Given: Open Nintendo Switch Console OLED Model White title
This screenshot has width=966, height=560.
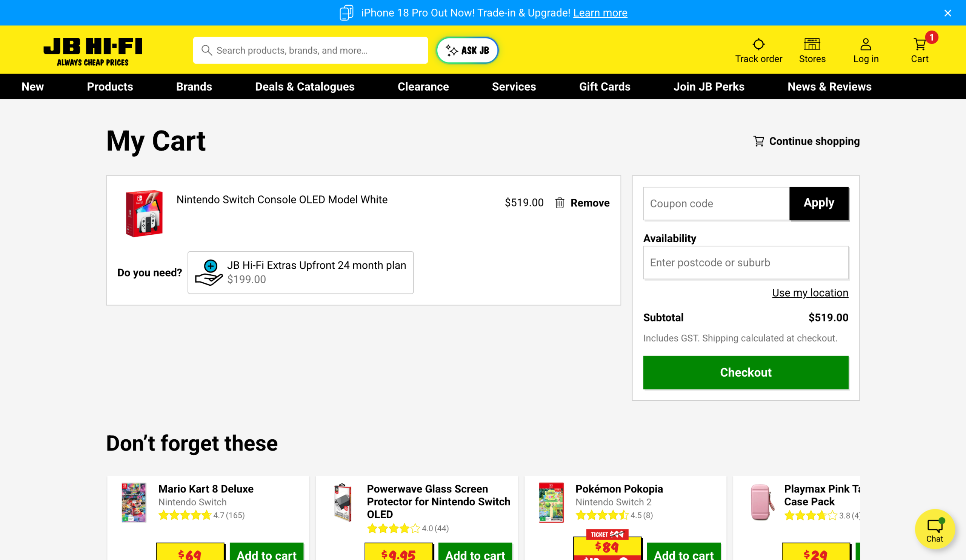Looking at the screenshot, I should 282,200.
